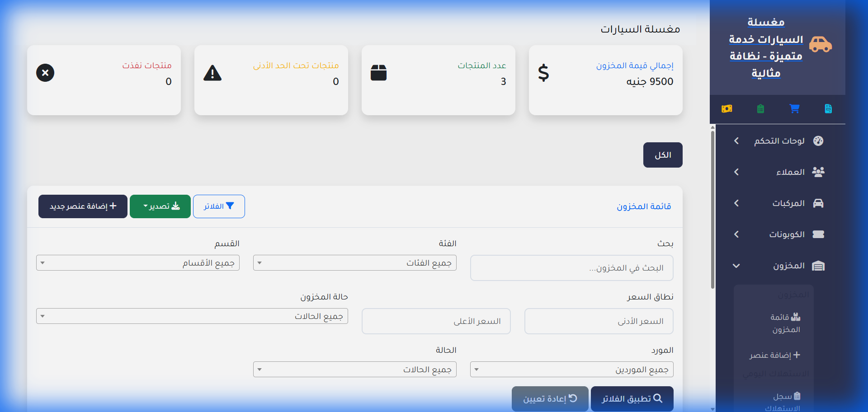Open سجل الاستهلاك in sidebar submenu
Image resolution: width=868 pixels, height=412 pixels.
point(783,402)
